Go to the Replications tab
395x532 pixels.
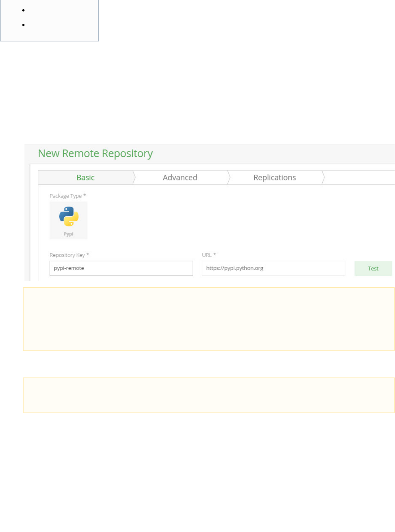coord(275,177)
